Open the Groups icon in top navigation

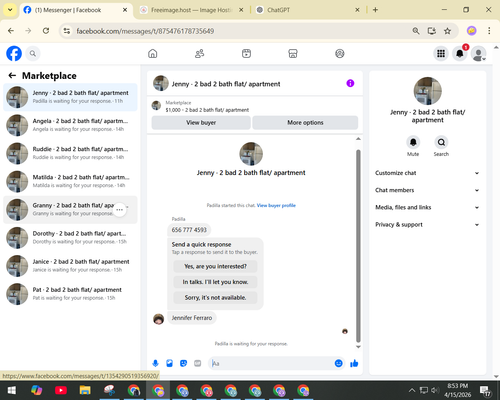tap(340, 53)
